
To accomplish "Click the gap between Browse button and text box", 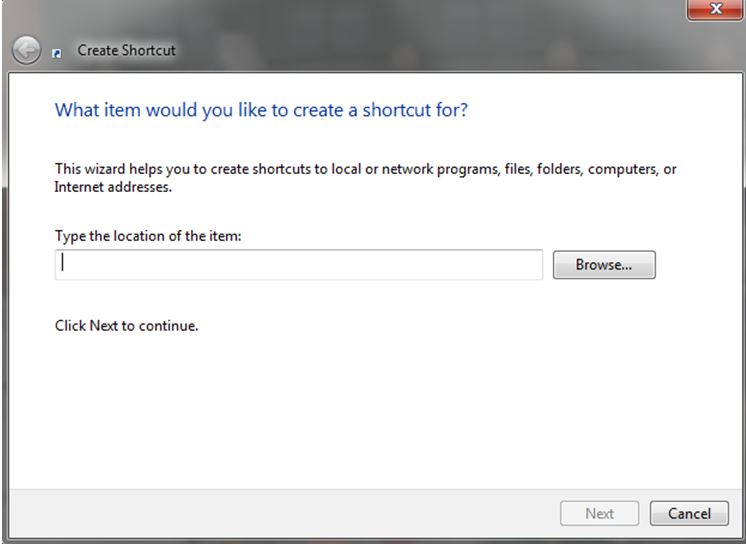I will point(548,265).
